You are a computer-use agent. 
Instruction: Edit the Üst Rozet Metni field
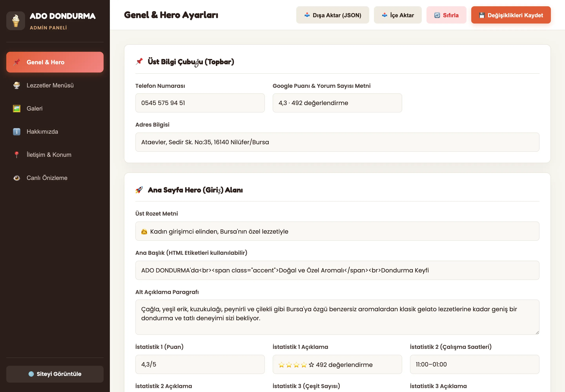[337, 231]
